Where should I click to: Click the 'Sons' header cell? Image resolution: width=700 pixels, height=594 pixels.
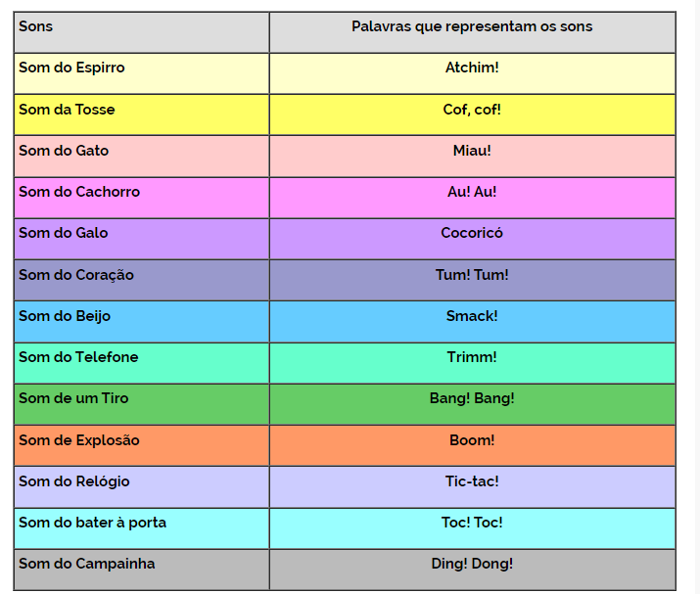[142, 32]
